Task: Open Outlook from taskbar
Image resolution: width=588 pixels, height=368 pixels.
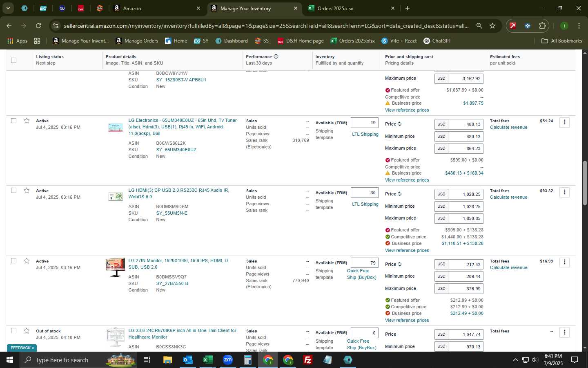Action: [x=187, y=360]
